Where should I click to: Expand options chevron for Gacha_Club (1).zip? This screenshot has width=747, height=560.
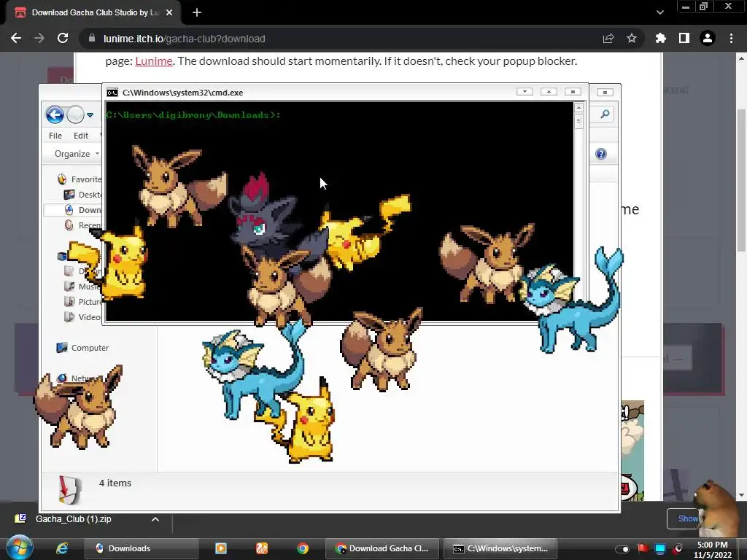coord(155,519)
